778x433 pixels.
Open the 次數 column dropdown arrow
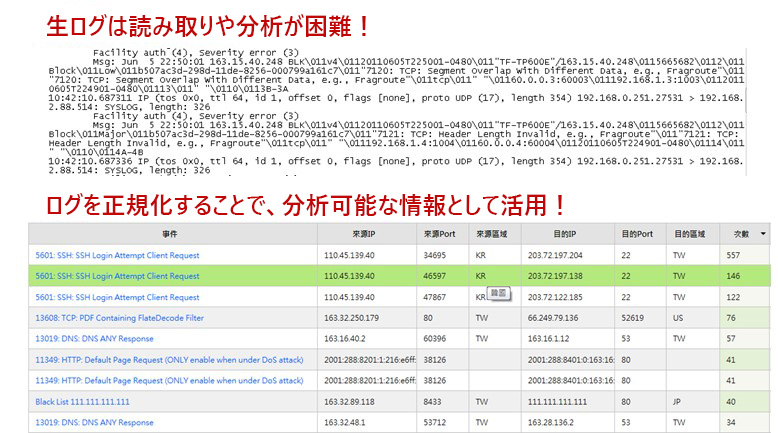click(763, 234)
